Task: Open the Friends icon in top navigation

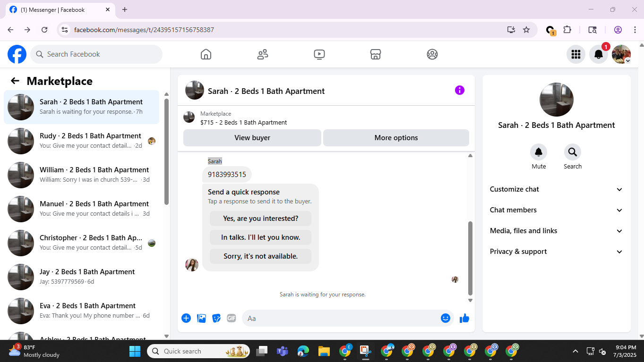Action: pos(263,54)
